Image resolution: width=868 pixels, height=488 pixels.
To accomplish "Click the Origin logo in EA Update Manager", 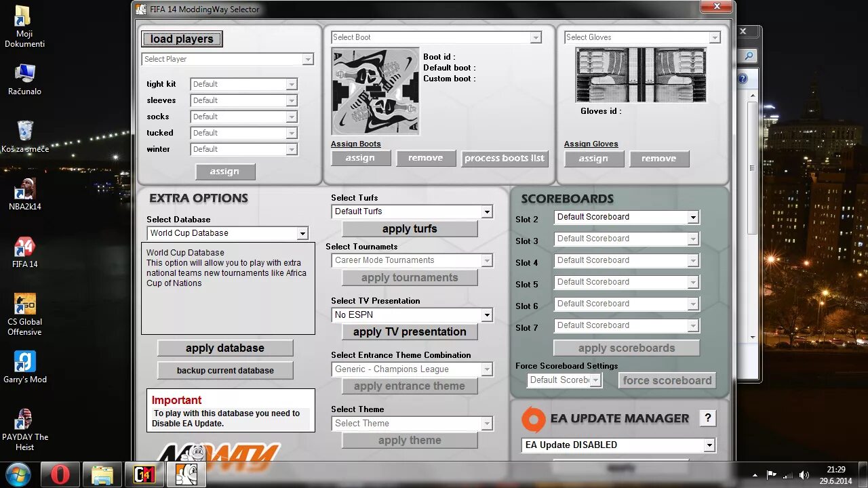I will (533, 420).
